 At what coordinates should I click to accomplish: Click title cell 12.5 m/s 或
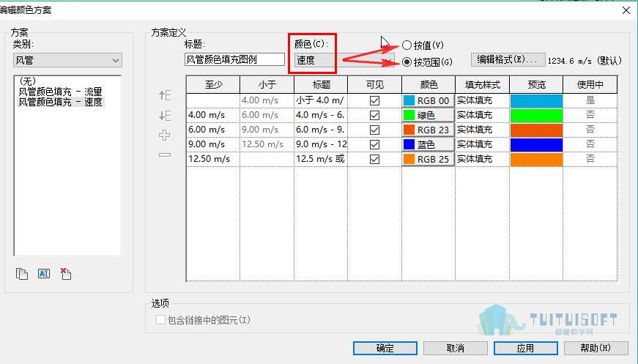tap(321, 159)
